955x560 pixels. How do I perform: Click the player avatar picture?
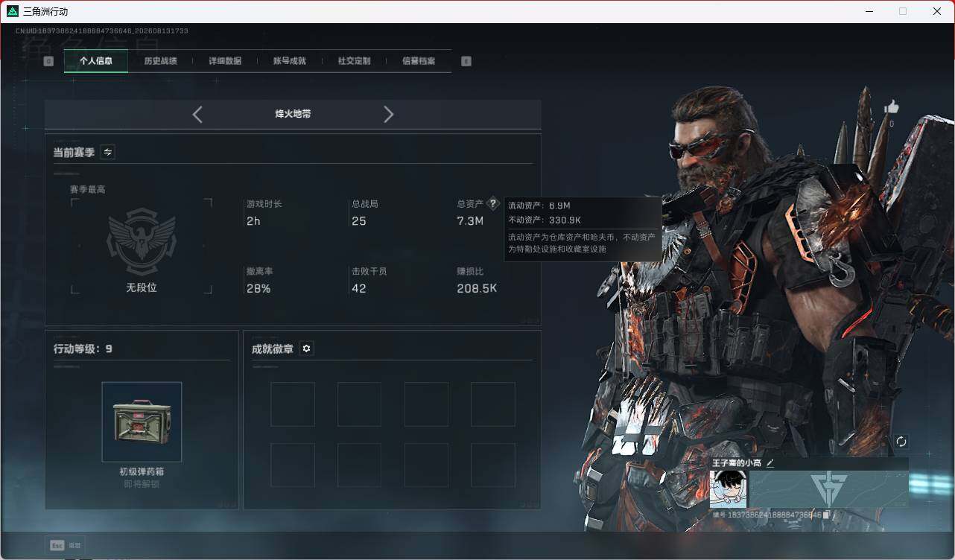click(x=728, y=489)
